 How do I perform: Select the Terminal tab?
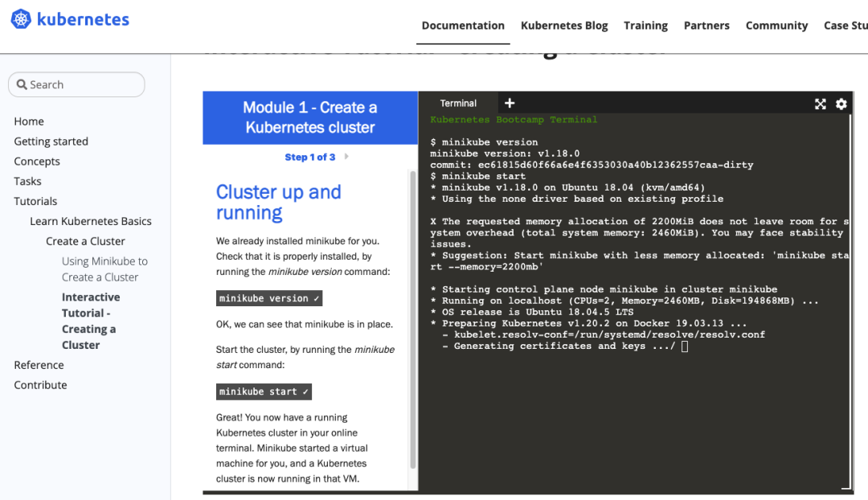click(458, 103)
